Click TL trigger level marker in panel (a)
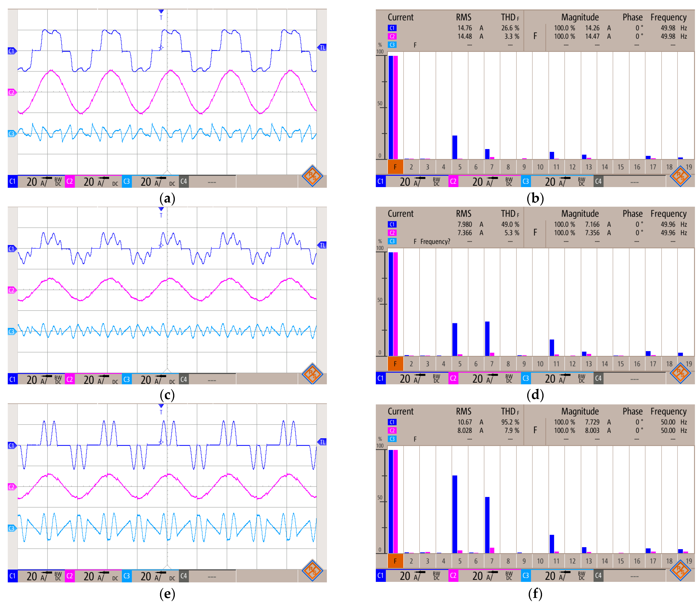Image resolution: width=700 pixels, height=605 pixels. [x=322, y=48]
